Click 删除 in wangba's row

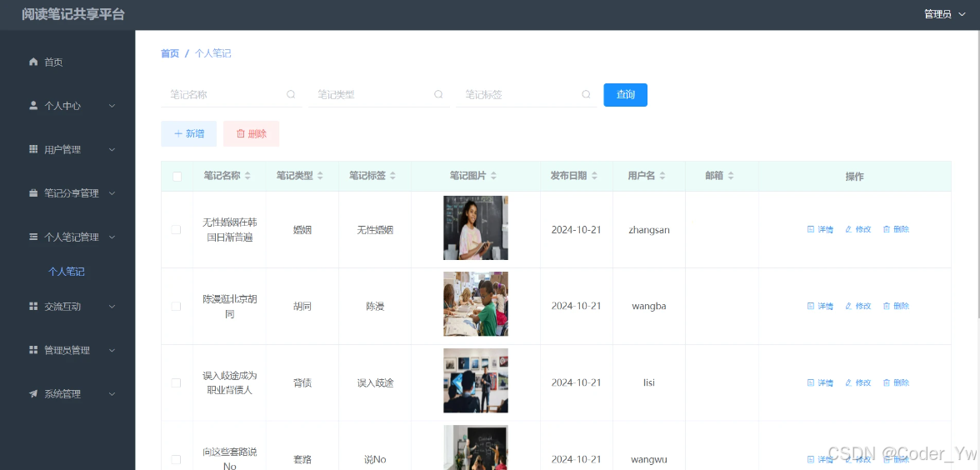pos(896,307)
